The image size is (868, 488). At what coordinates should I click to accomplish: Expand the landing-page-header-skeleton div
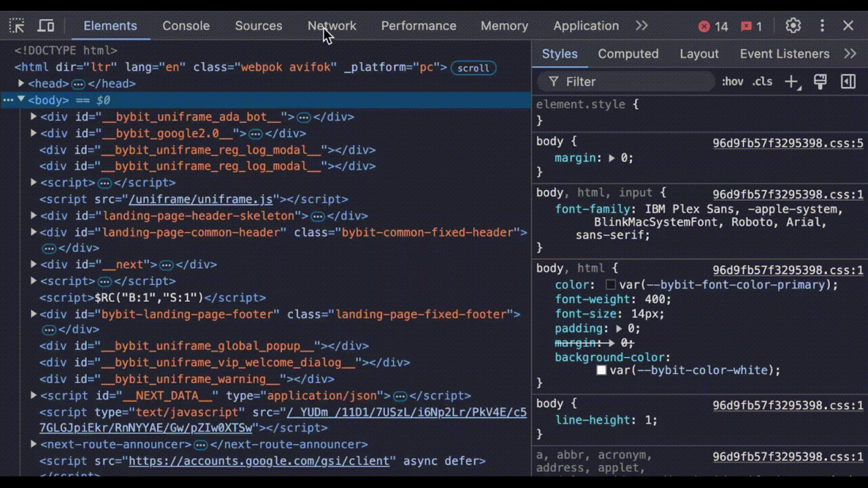pos(34,215)
